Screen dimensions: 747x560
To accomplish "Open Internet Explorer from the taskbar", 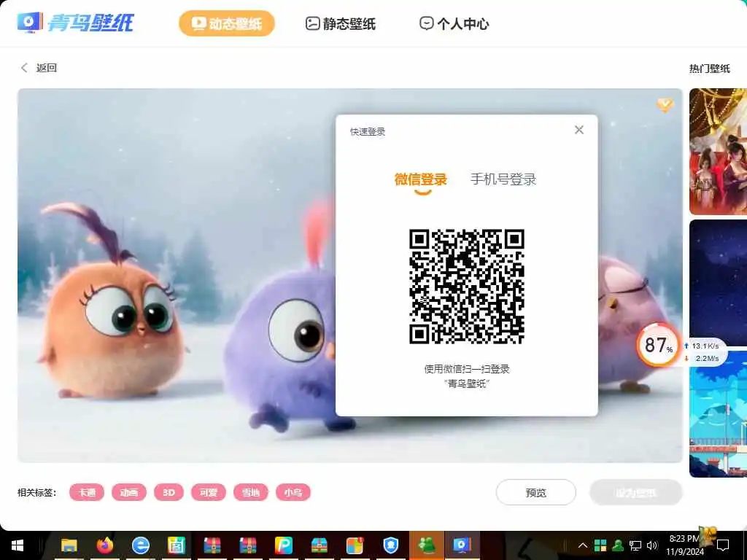I will (141, 545).
